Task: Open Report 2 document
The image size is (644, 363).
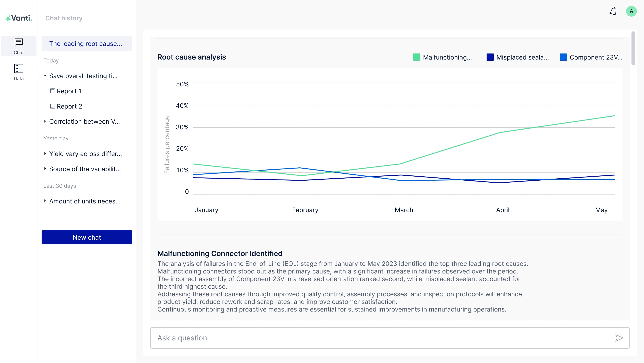Action: click(66, 106)
